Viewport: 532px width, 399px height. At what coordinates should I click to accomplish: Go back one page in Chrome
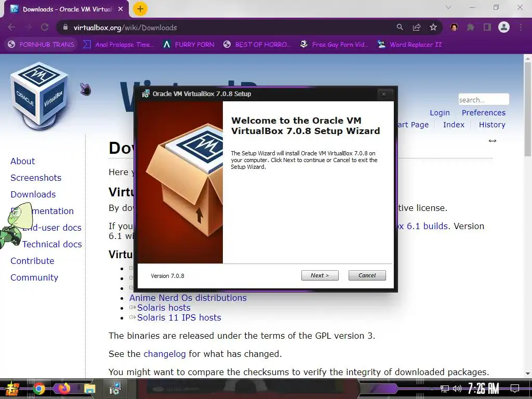point(11,27)
